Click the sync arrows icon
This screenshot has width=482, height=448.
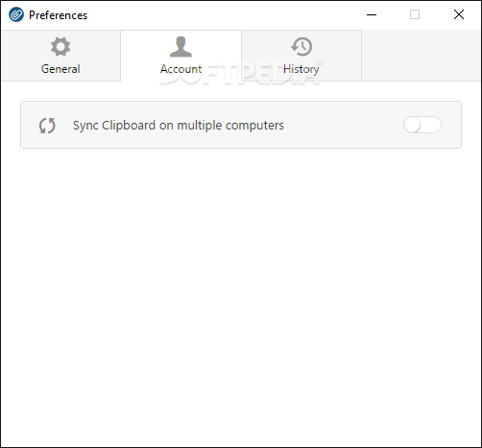coord(47,126)
